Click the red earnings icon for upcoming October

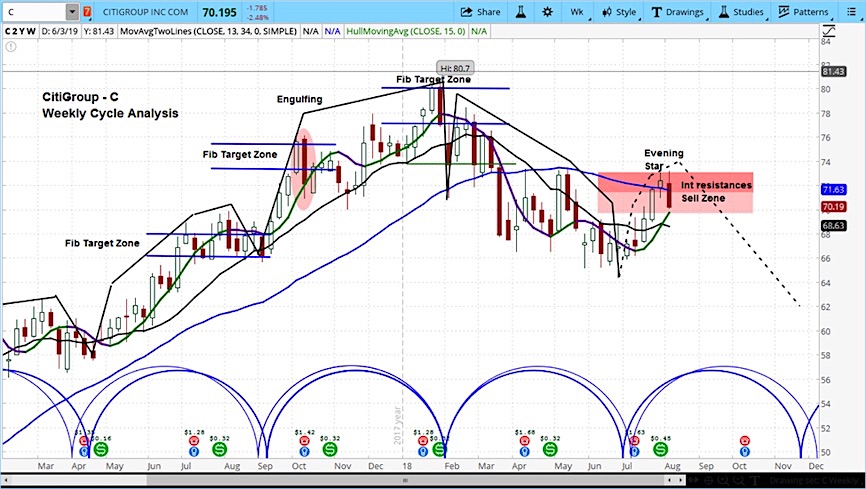pyautogui.click(x=744, y=441)
